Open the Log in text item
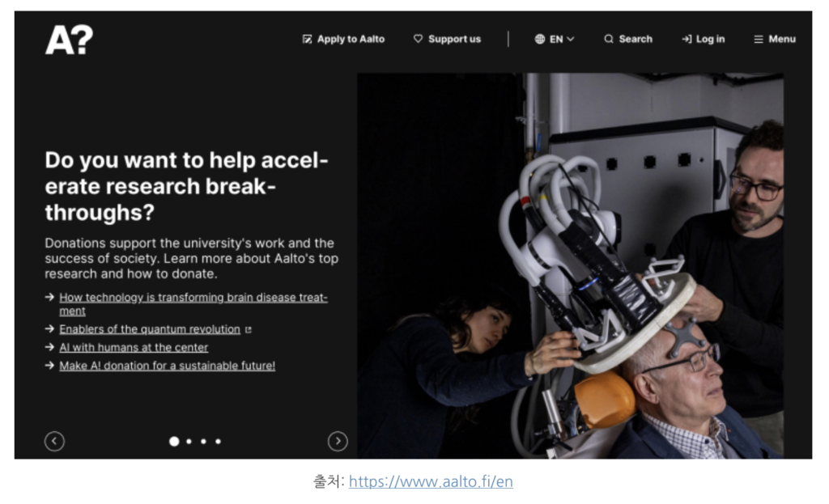This screenshot has width=829, height=504. coord(710,39)
